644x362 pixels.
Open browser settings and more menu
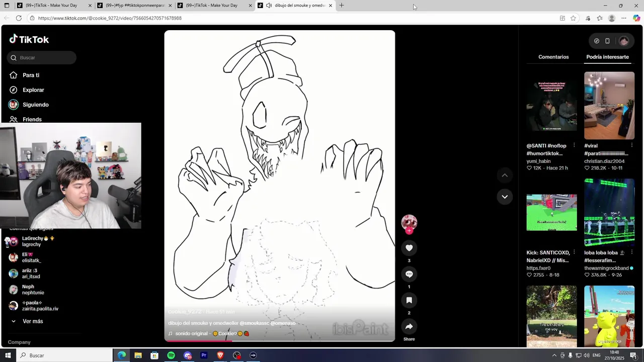[624, 18]
